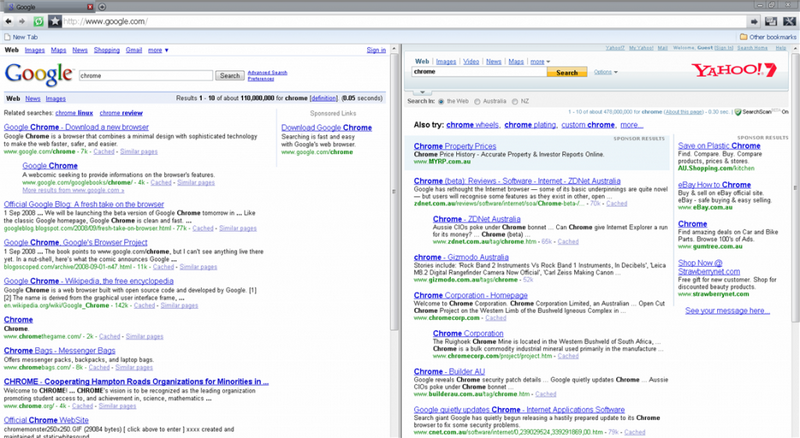Open the tools wrench menu icon
The width and height of the screenshot is (800, 438).
[x=789, y=21]
